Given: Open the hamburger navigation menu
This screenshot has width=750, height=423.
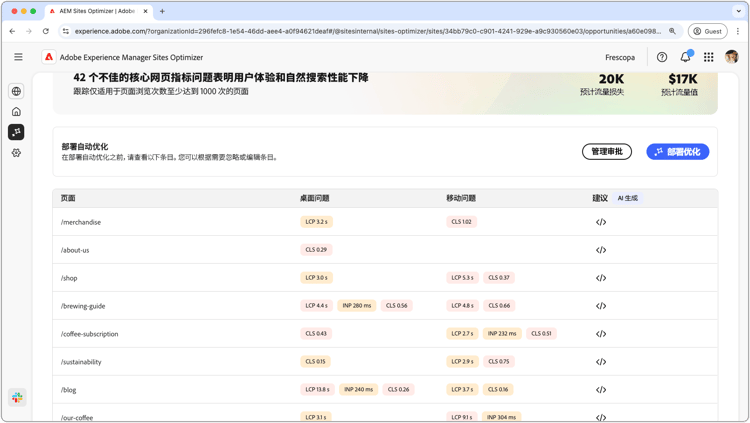Looking at the screenshot, I should click(18, 57).
